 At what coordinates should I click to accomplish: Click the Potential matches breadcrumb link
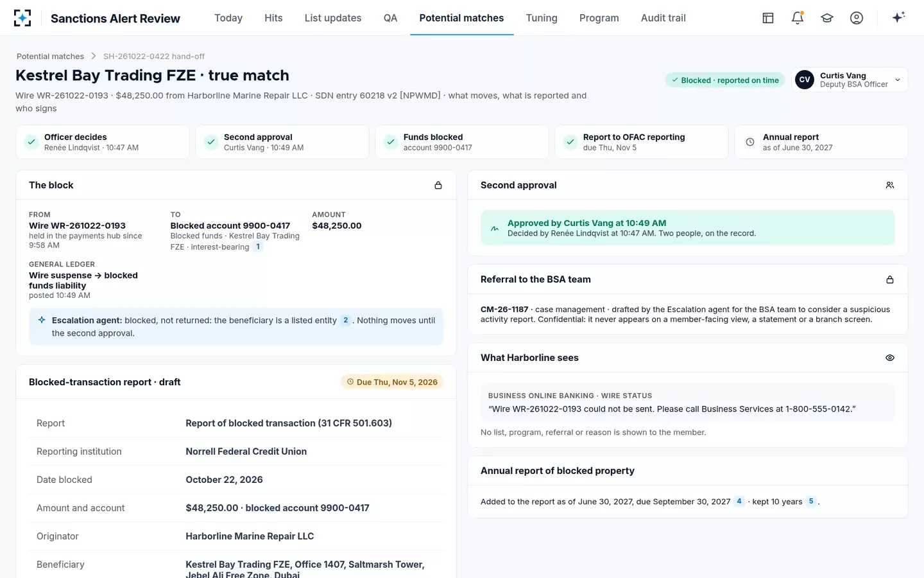click(50, 57)
